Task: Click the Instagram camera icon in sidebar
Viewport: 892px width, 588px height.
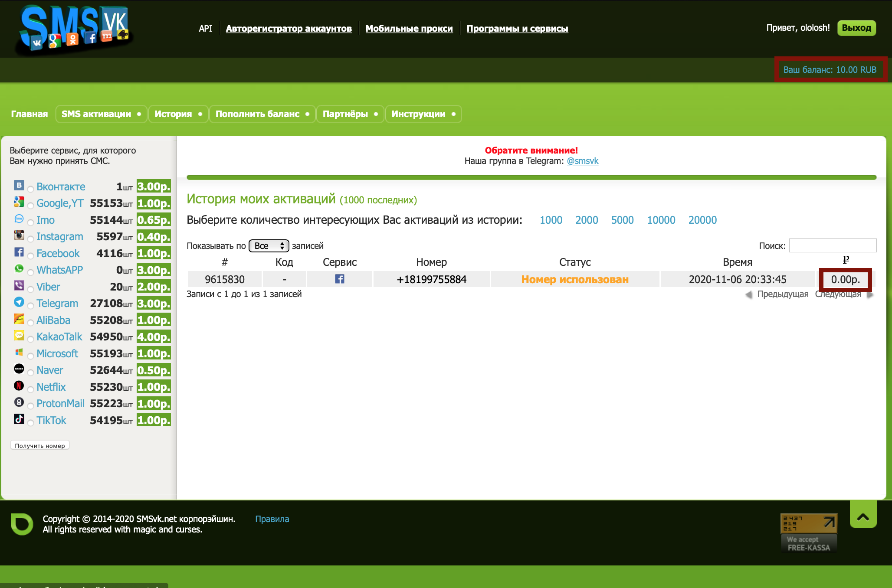Action: 19,235
